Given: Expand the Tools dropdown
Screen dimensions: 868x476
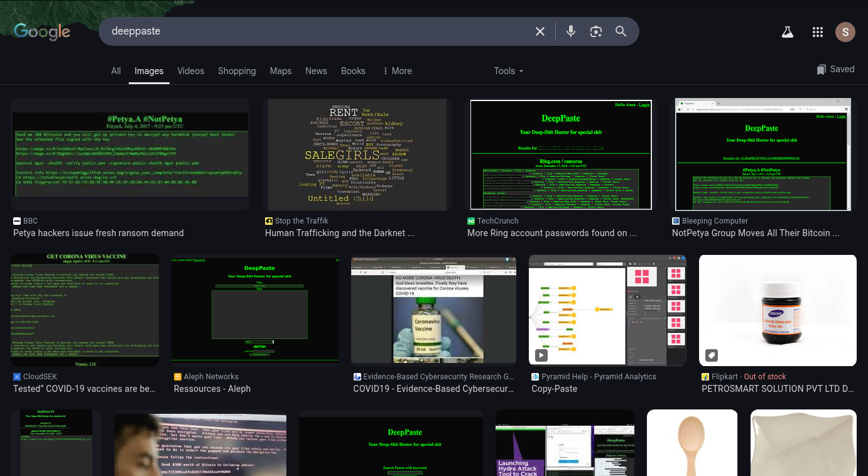Looking at the screenshot, I should coord(509,71).
